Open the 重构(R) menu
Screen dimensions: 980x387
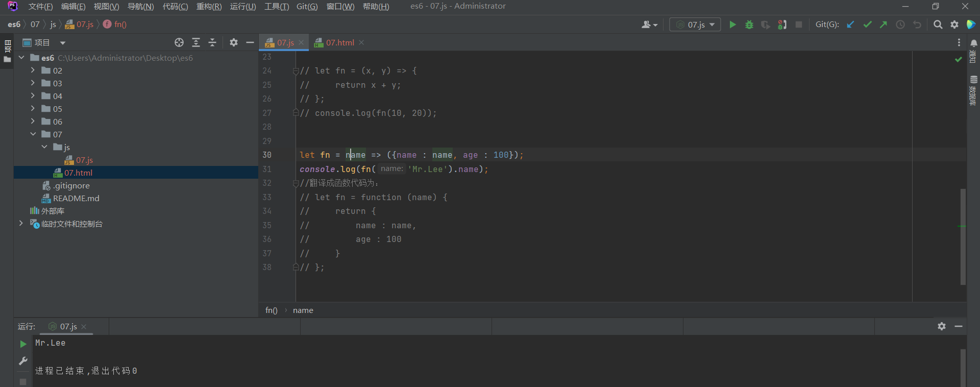pos(209,6)
